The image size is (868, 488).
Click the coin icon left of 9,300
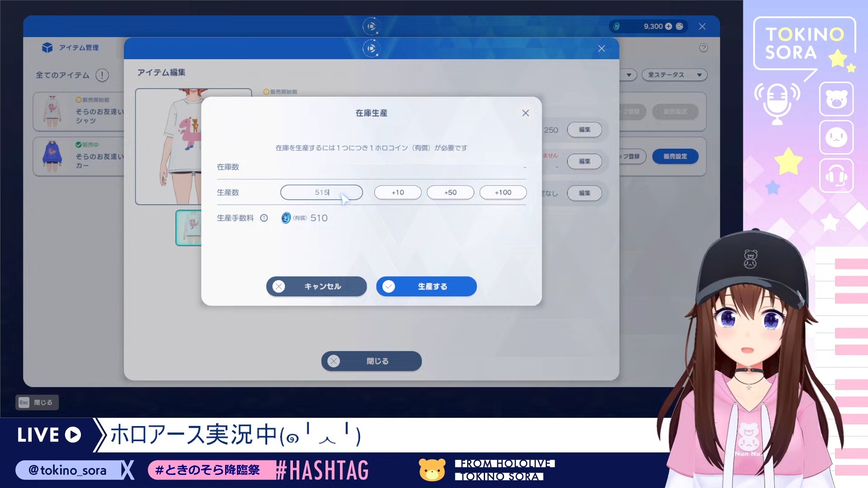[x=617, y=26]
